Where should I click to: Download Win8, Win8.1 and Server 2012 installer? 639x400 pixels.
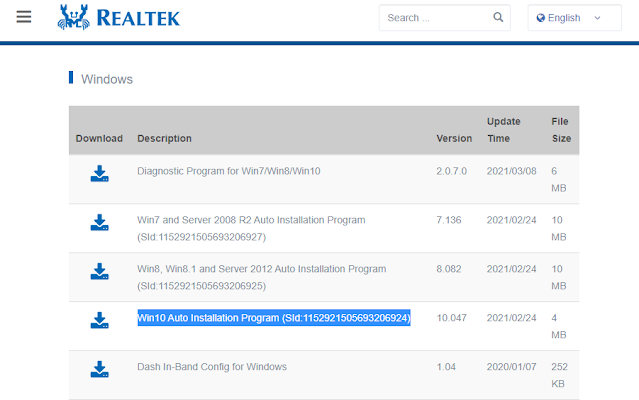coord(99,271)
